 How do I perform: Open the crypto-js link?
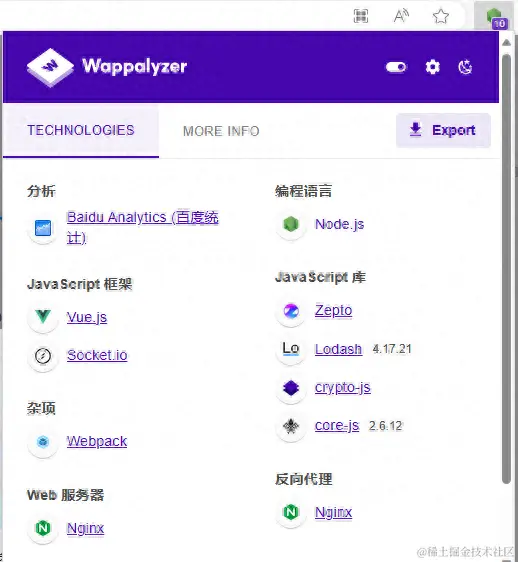point(343,388)
